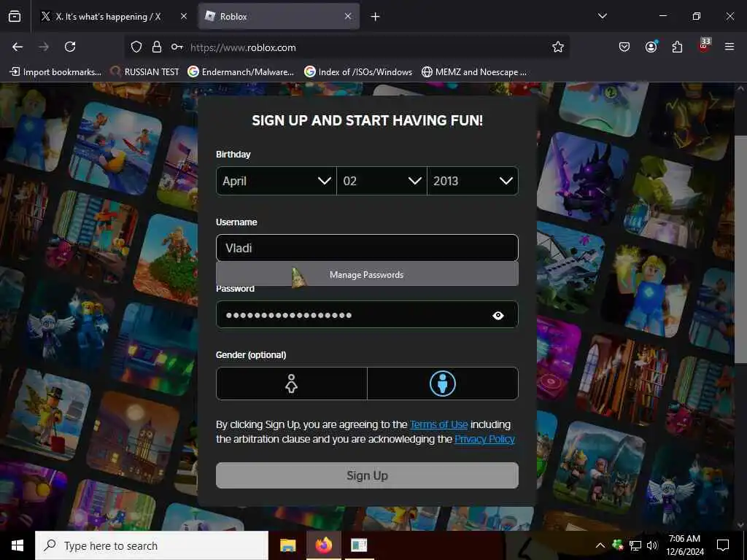Screen dimensions: 747x560
Task: Open the notification center icon
Action: click(723, 545)
